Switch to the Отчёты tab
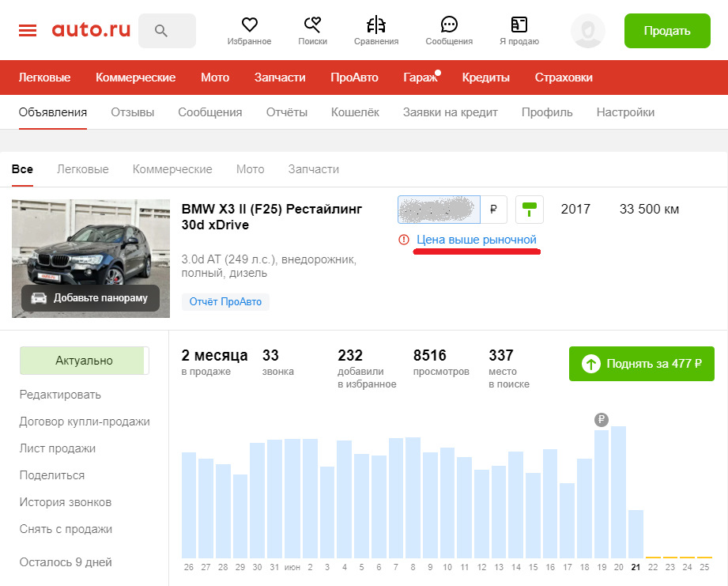This screenshot has height=586, width=728. click(x=286, y=112)
